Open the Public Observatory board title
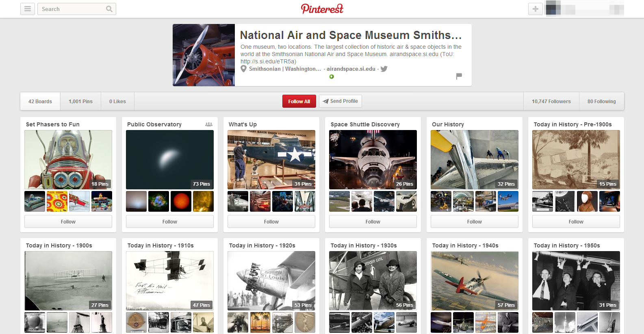The height and width of the screenshot is (334, 644). coord(154,124)
